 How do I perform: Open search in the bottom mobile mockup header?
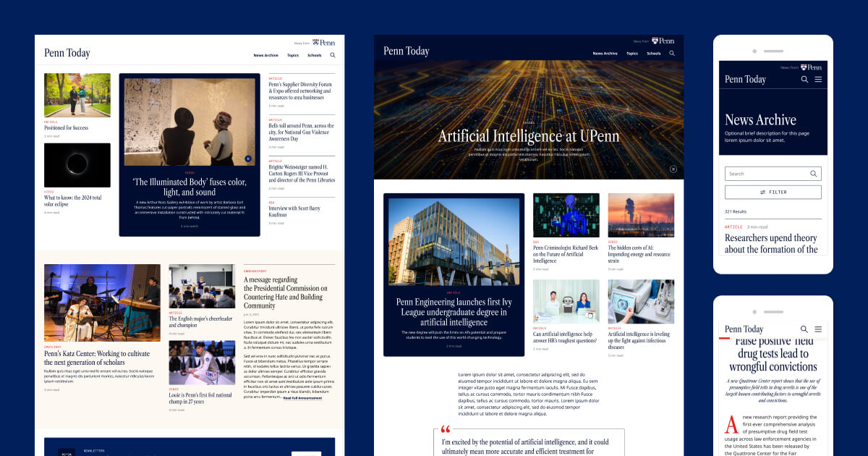[804, 329]
